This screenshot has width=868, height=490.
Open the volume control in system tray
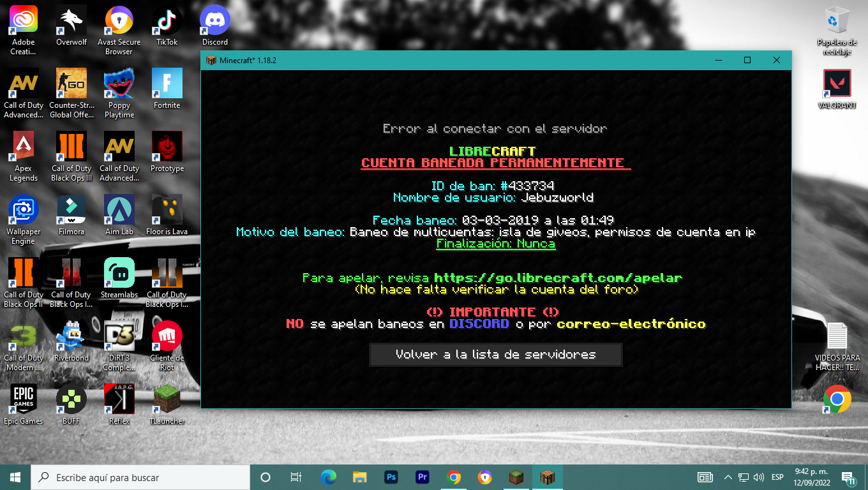(759, 477)
